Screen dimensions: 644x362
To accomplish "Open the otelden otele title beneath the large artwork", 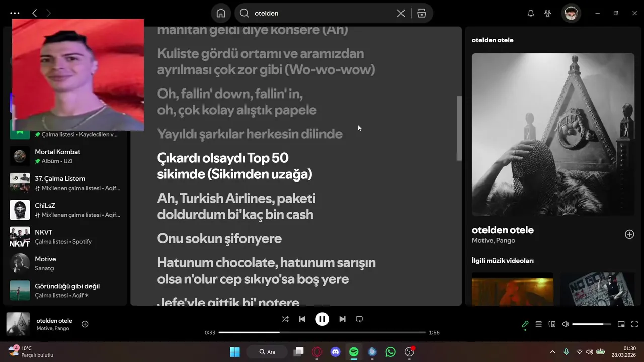I will pos(503,230).
